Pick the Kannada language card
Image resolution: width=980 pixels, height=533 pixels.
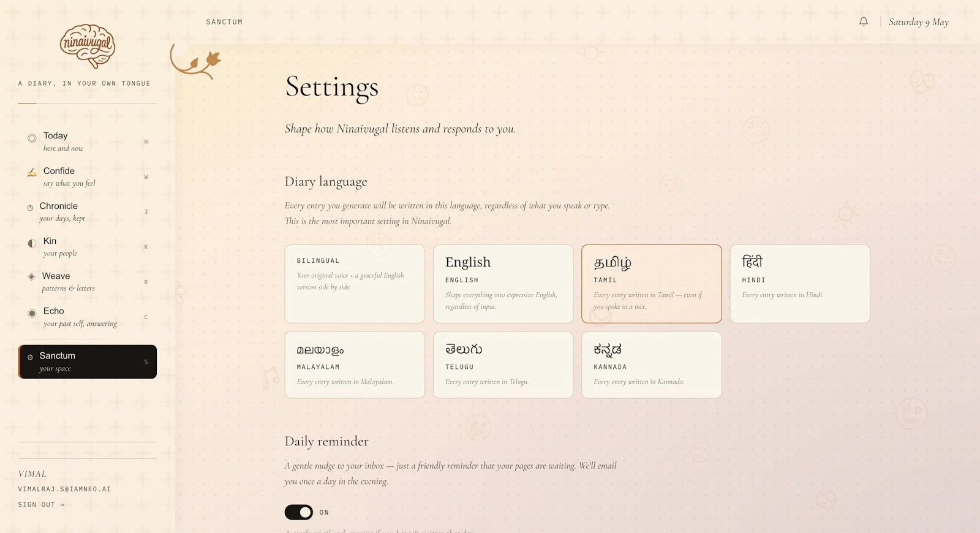[651, 365]
